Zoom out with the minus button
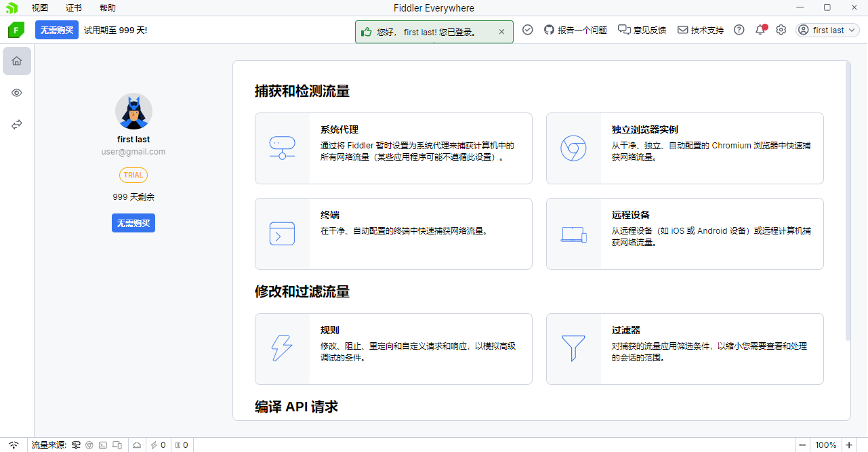The image size is (868, 452). [802, 445]
